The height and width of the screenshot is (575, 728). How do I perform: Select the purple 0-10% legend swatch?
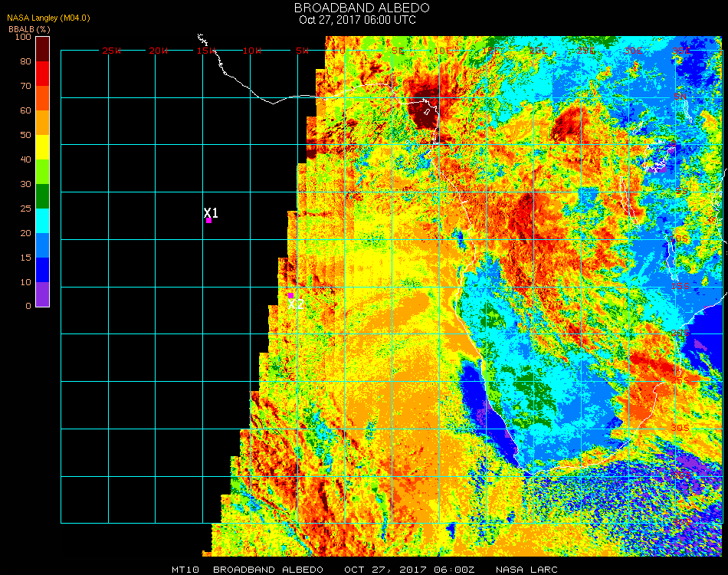tap(43, 294)
